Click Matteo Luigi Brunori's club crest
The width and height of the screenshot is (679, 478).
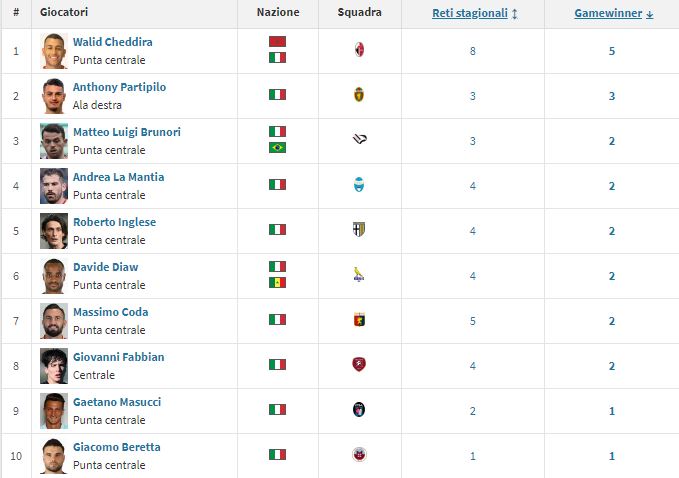click(360, 140)
